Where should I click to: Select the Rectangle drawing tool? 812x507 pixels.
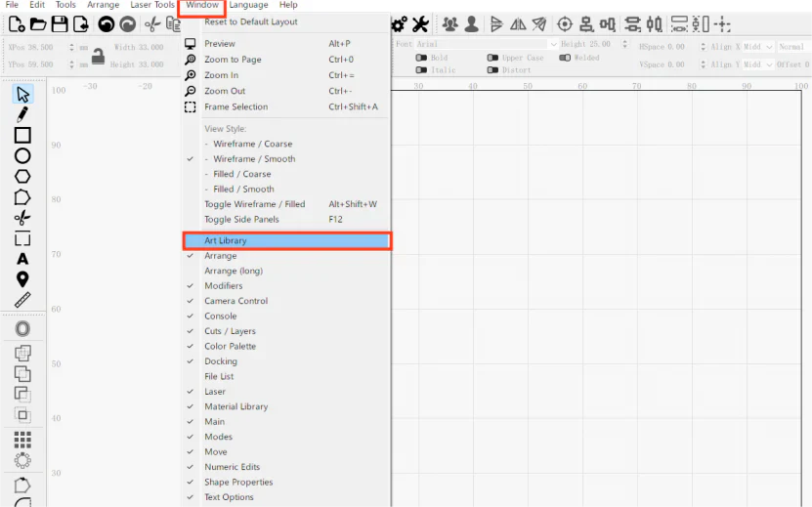22,135
